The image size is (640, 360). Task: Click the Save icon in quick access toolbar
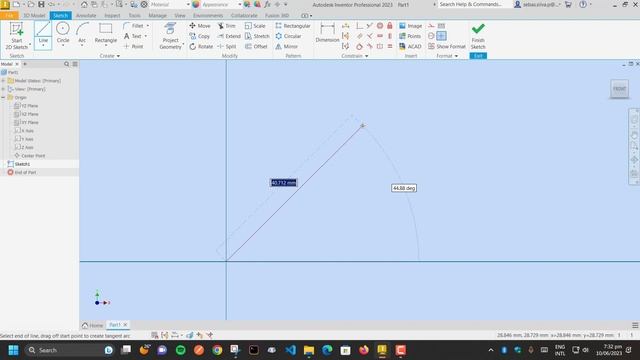point(41,4)
